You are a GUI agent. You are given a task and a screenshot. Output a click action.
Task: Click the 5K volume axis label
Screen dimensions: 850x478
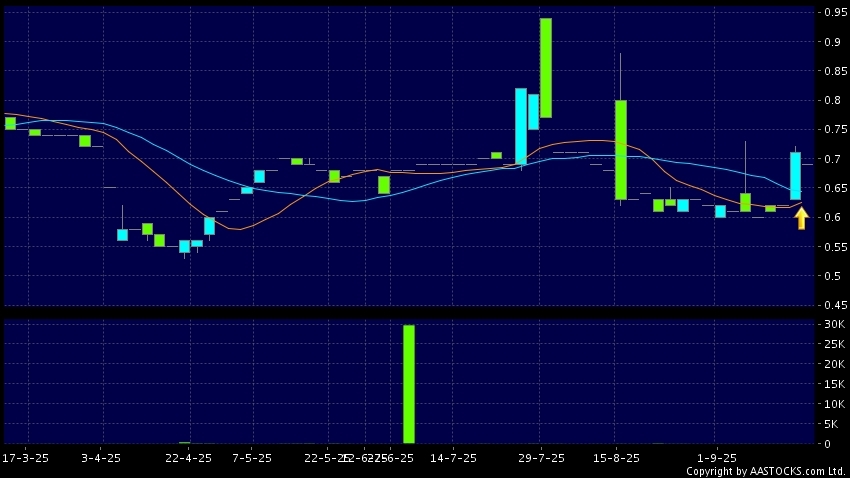[x=831, y=424]
